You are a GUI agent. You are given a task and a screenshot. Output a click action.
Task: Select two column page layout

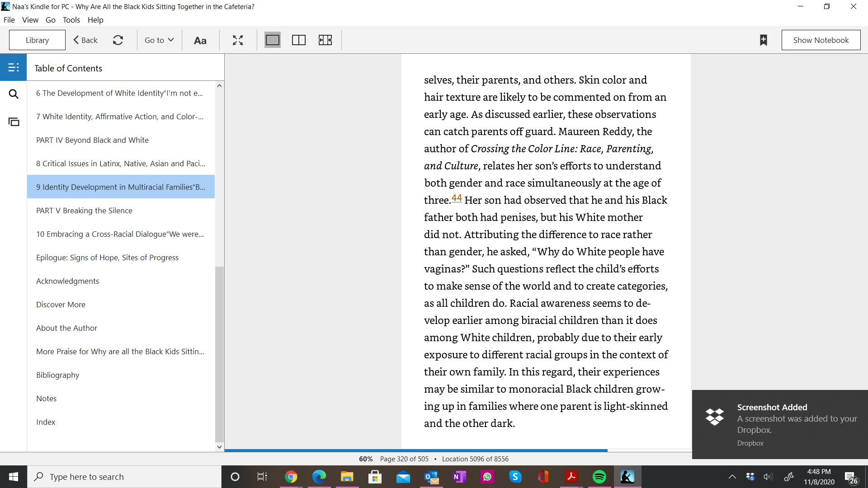(299, 40)
